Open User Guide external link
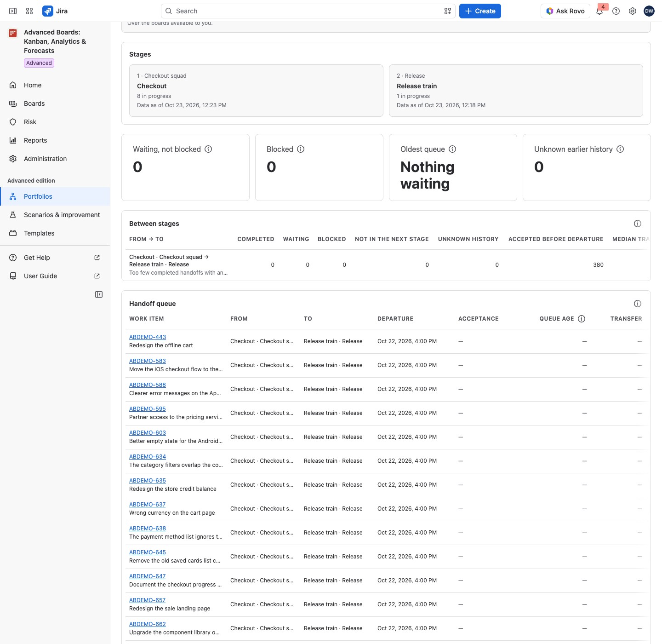This screenshot has width=662, height=644. tap(55, 276)
